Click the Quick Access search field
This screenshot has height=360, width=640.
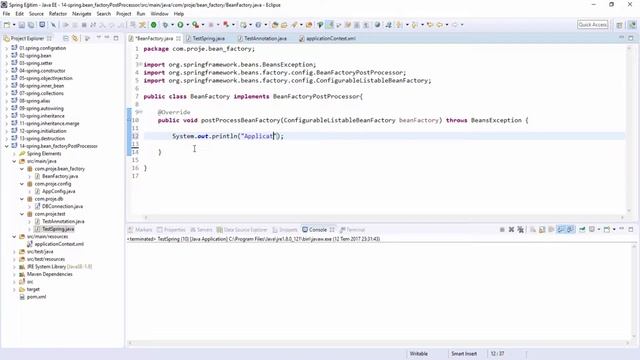pyautogui.click(x=593, y=25)
